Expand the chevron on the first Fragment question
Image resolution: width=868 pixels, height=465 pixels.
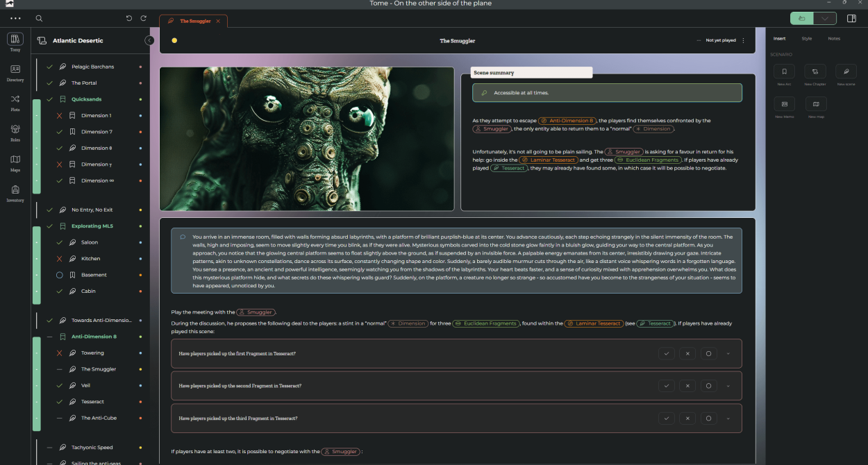[x=728, y=353]
